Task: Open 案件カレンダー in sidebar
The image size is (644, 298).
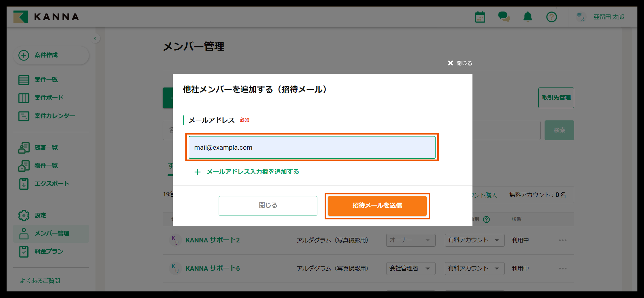Action: point(54,116)
